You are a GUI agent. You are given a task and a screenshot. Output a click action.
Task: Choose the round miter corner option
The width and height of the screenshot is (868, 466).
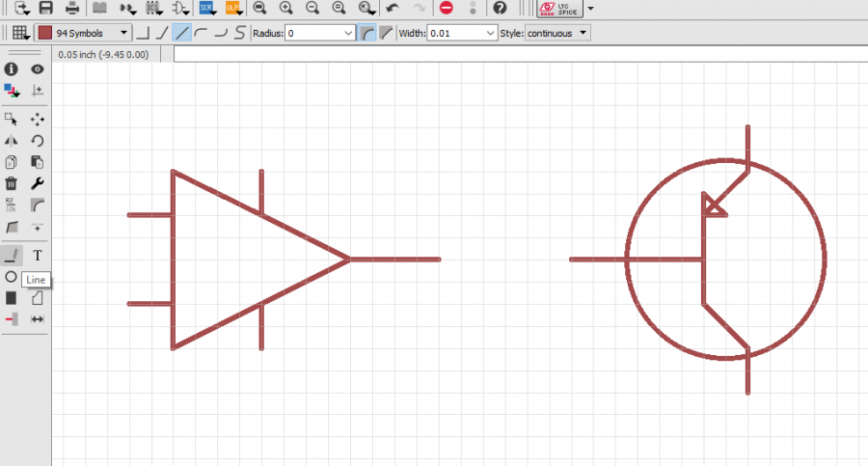point(366,33)
